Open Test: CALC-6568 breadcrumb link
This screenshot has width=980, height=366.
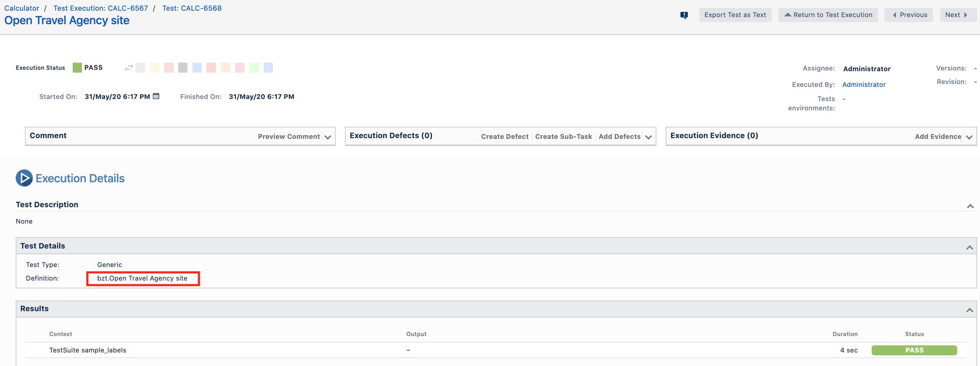click(192, 8)
